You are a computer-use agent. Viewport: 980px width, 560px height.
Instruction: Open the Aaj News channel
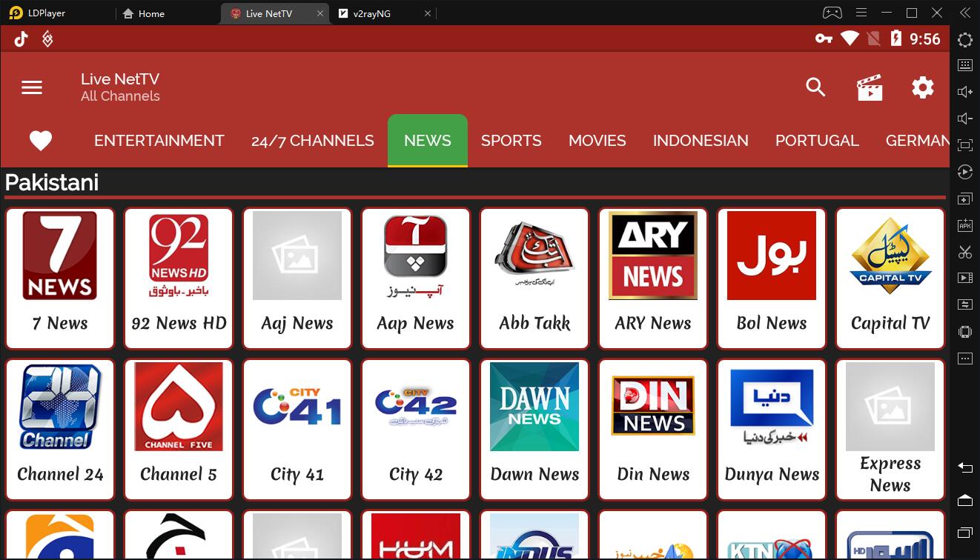pos(297,278)
